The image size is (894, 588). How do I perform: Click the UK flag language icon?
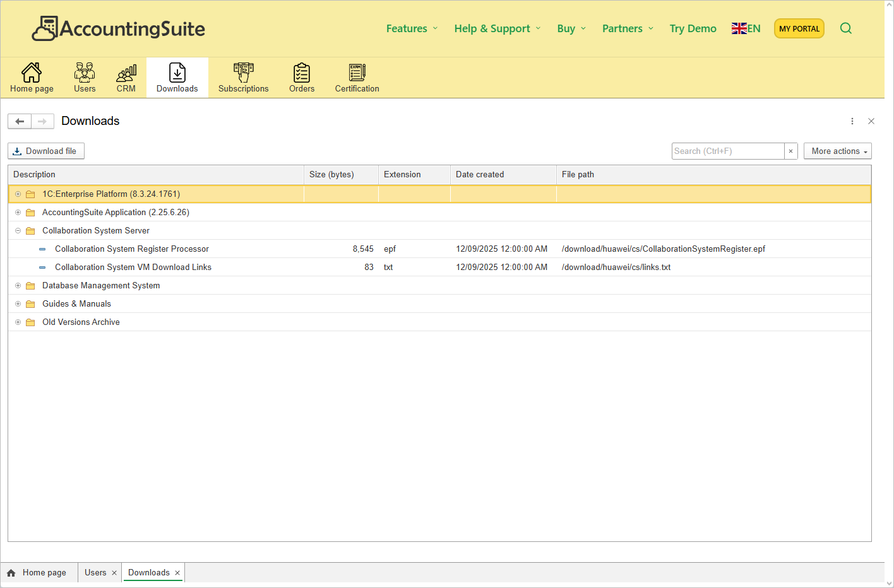[x=739, y=28]
